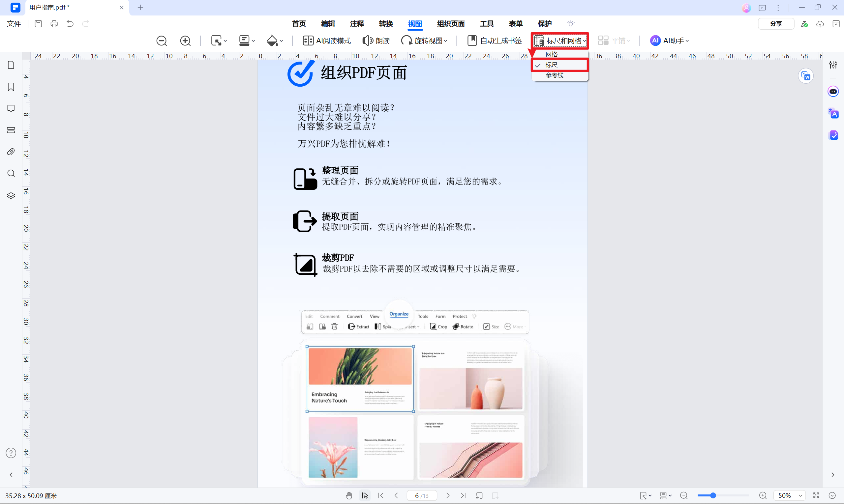Open the layers panel in the sidebar

click(11, 195)
